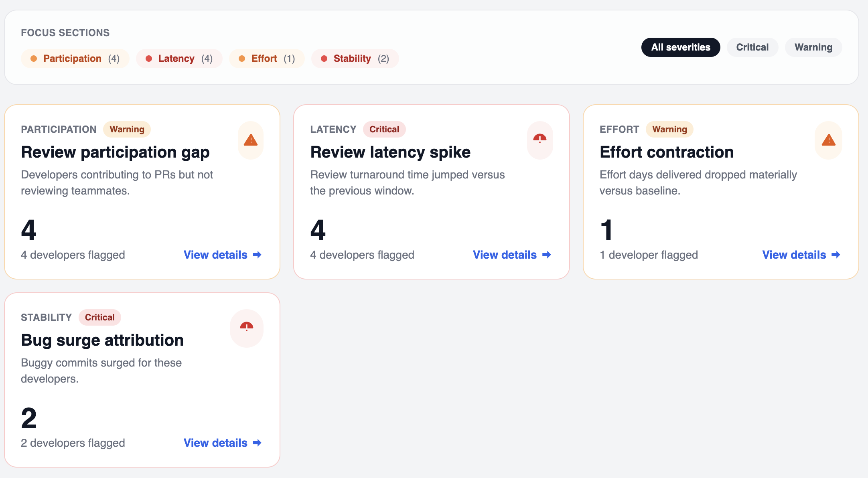
Task: Jump to the Participation focus section chip
Action: point(75,59)
